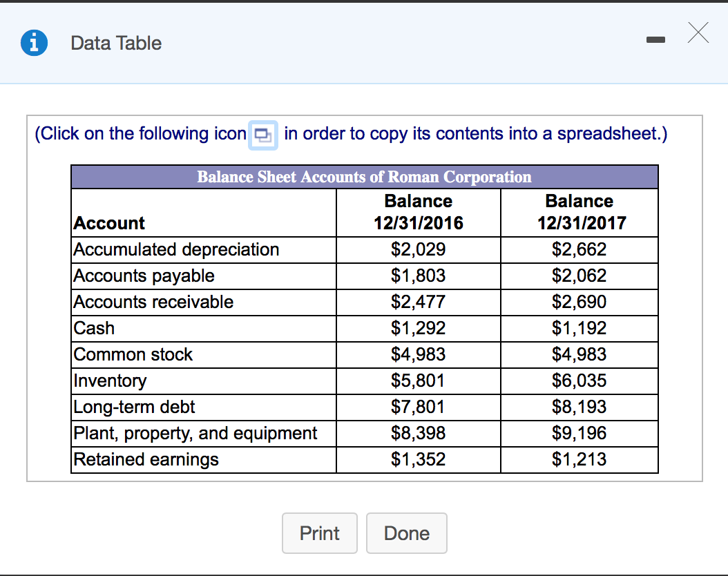This screenshot has width=728, height=576.
Task: Click the Balance 12/31/2017 column header
Action: tap(579, 212)
